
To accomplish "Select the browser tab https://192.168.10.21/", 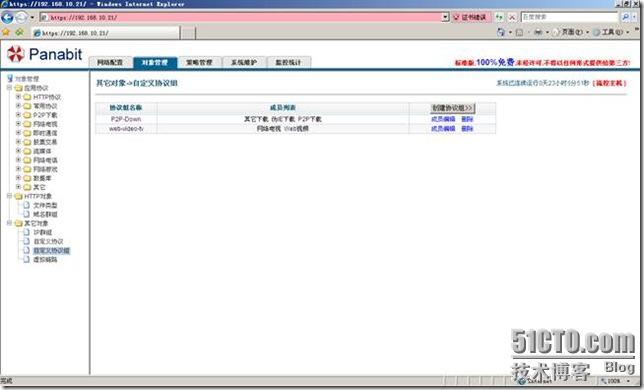I will 106,33.
